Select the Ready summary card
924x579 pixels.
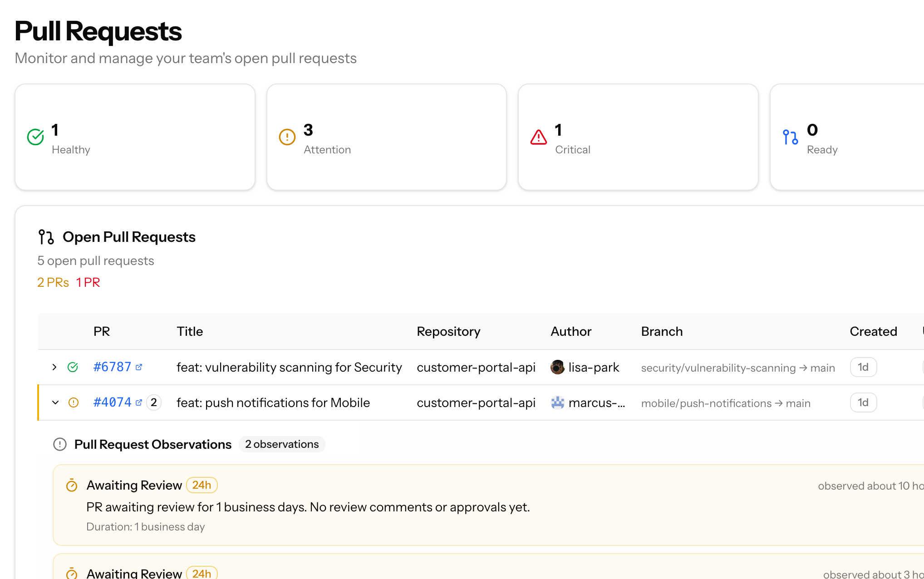847,137
